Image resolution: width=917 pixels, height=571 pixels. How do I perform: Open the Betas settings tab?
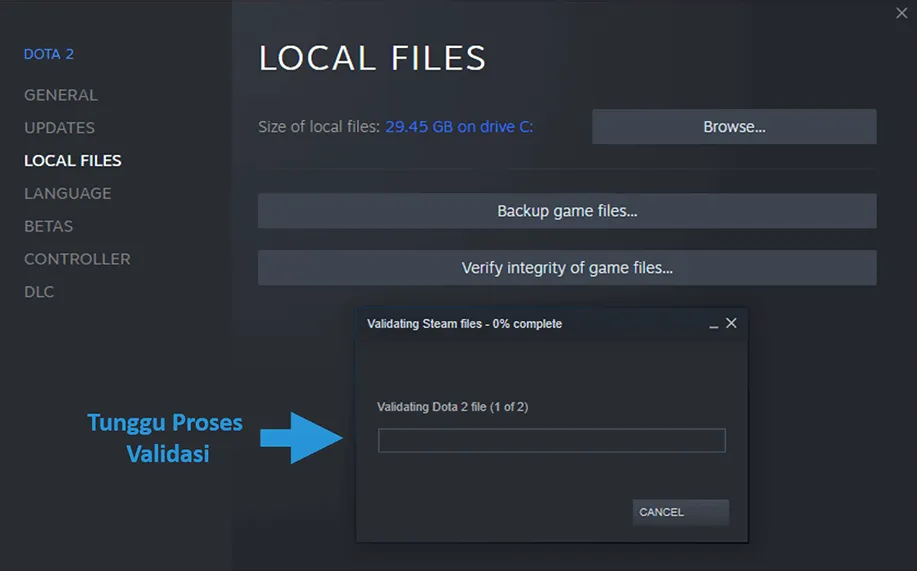point(49,226)
